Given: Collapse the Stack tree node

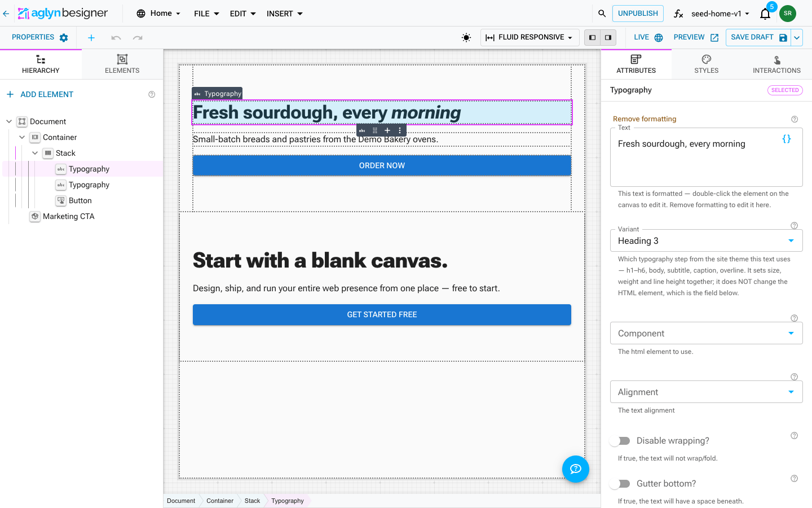Looking at the screenshot, I should [x=35, y=153].
